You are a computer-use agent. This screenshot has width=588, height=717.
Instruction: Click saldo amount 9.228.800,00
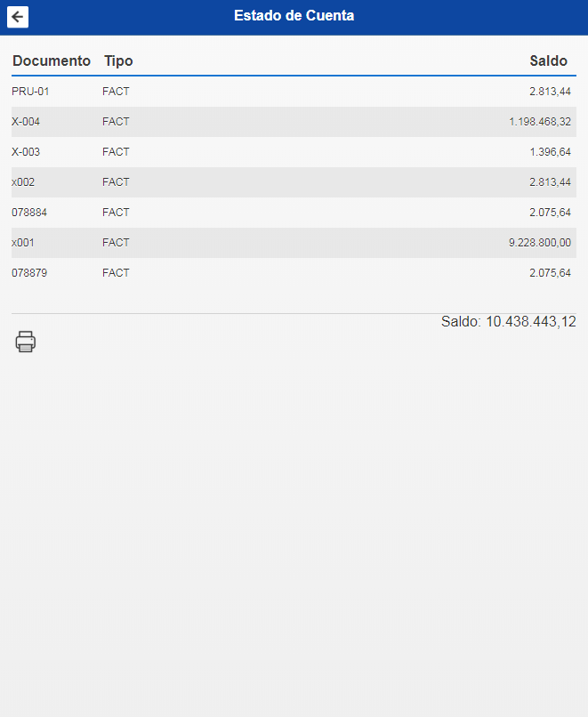click(x=540, y=242)
